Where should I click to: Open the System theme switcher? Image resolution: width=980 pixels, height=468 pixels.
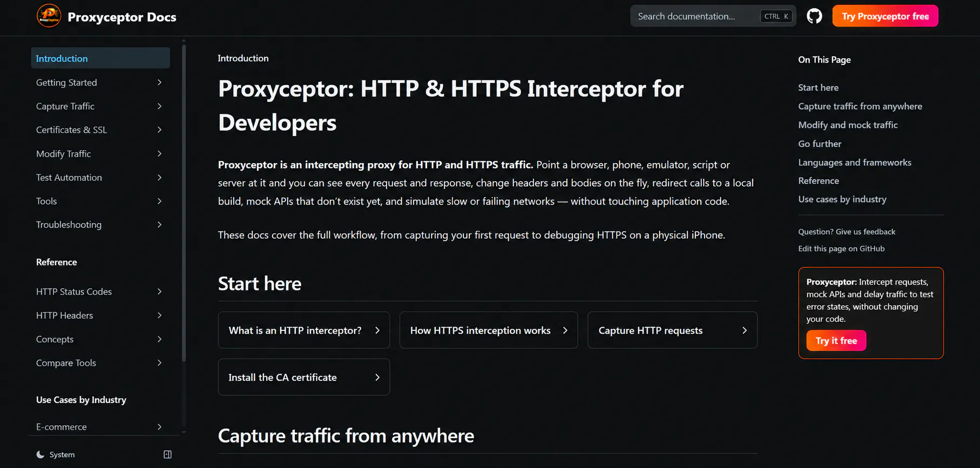[x=56, y=455]
